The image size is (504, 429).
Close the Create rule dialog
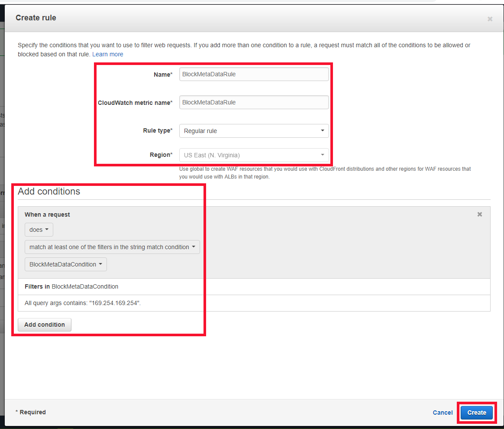490,19
